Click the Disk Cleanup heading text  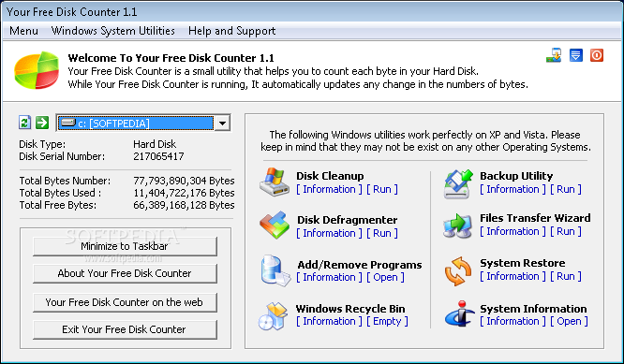click(330, 176)
